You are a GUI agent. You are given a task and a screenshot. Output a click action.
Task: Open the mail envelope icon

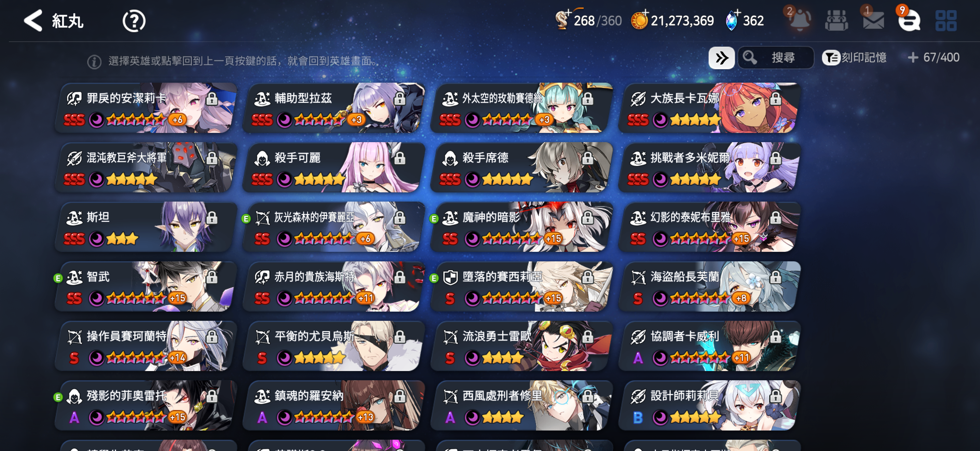(873, 20)
